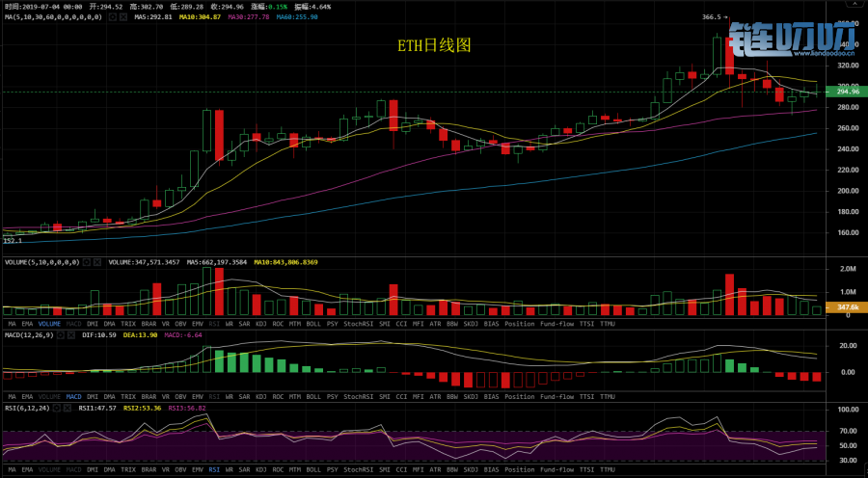Click the RSI(6,12,24) indicator label

[26, 408]
